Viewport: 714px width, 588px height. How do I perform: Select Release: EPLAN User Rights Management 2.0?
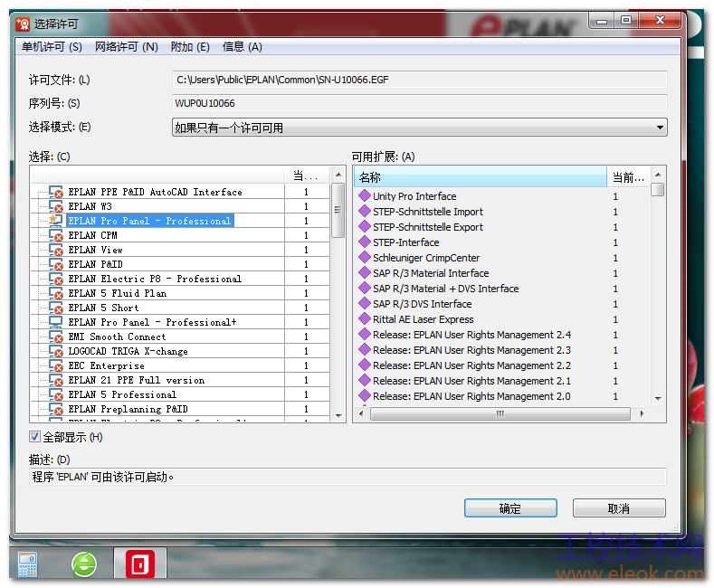(x=471, y=396)
